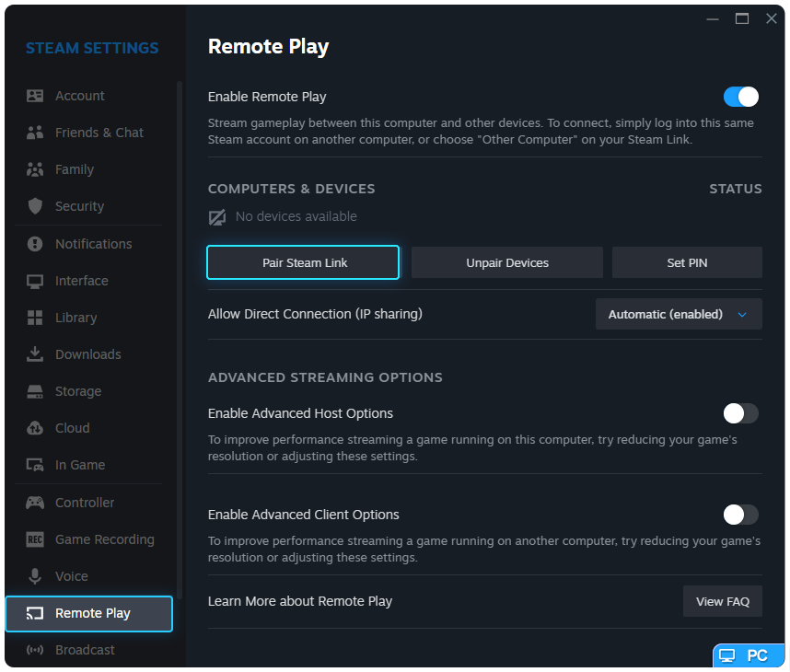Select Voice settings entry
Viewport: 790px width, 672px height.
(x=89, y=575)
